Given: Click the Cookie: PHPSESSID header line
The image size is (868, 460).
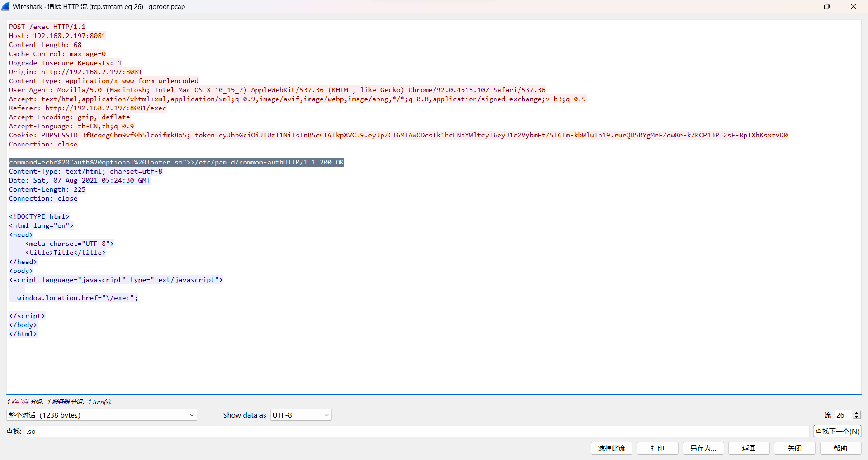Looking at the screenshot, I should [398, 135].
